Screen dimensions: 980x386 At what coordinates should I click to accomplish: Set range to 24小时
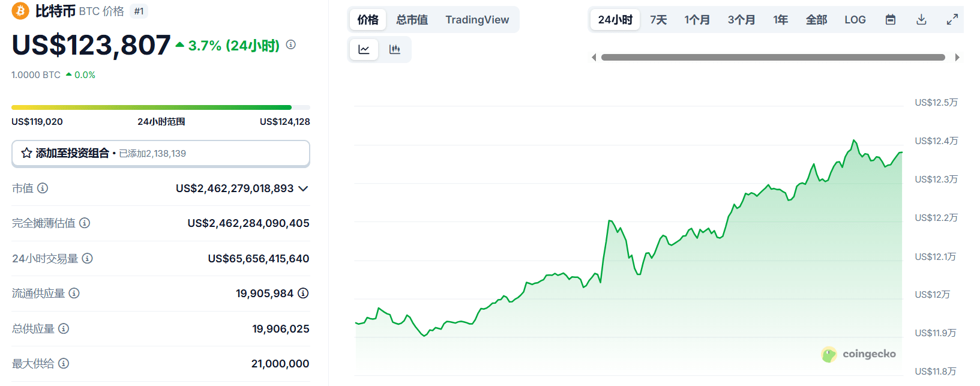[x=615, y=20]
